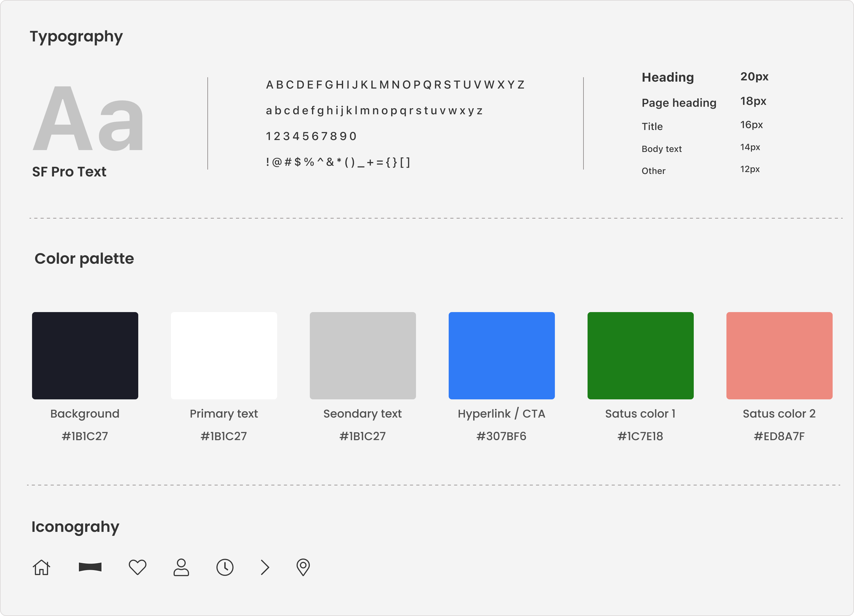The width and height of the screenshot is (854, 616).
Task: Pick the salmon Satus color 2 swatch
Action: (x=780, y=356)
